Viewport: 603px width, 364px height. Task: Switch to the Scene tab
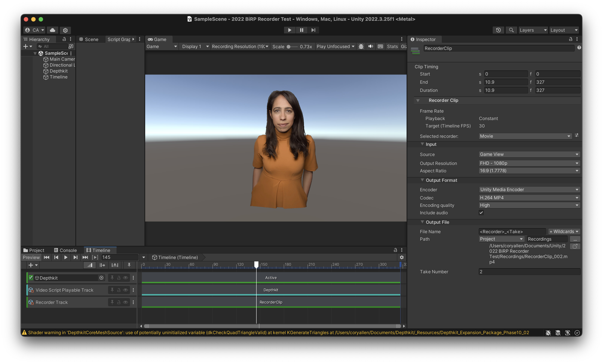[89, 39]
